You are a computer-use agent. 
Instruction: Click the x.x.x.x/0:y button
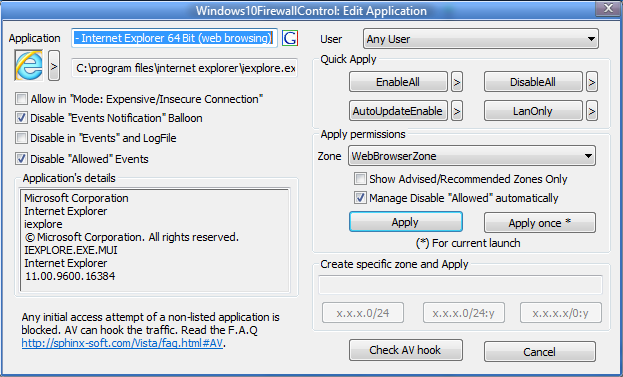click(561, 313)
